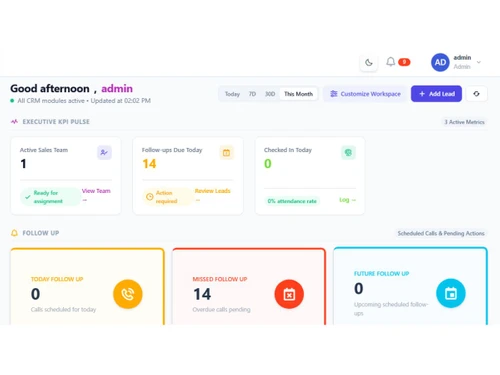Refresh the dashboard with refresh icon
This screenshot has height=375, width=500.
476,94
